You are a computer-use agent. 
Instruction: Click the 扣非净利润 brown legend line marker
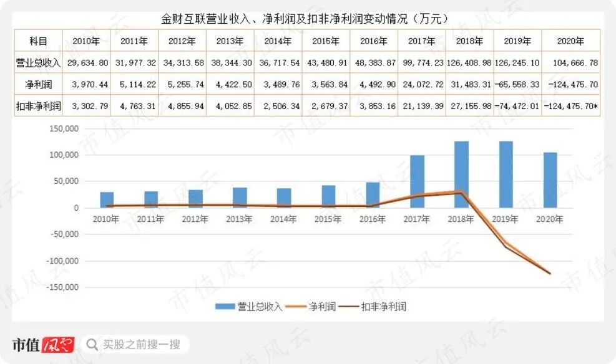pyautogui.click(x=349, y=307)
